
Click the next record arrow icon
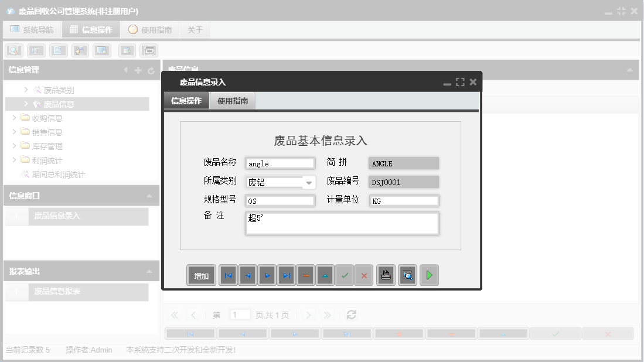(267, 275)
